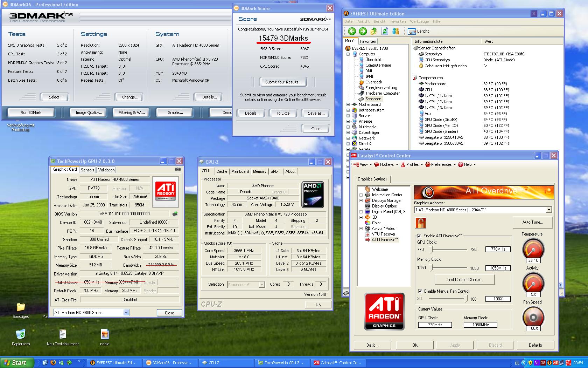Viewport: 588px width, 368px height.
Task: Click the CPU-Z OK button
Action: [x=318, y=304]
